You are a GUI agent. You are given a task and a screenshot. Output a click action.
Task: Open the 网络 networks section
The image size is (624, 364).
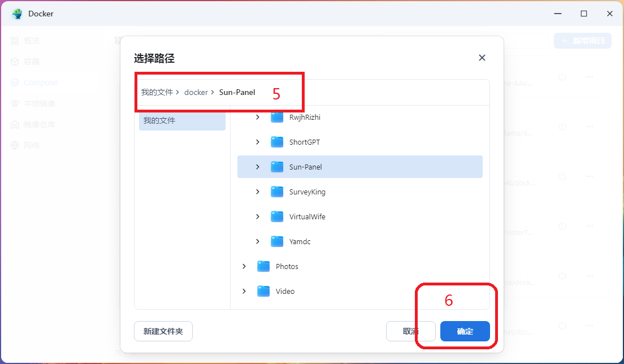[x=28, y=145]
